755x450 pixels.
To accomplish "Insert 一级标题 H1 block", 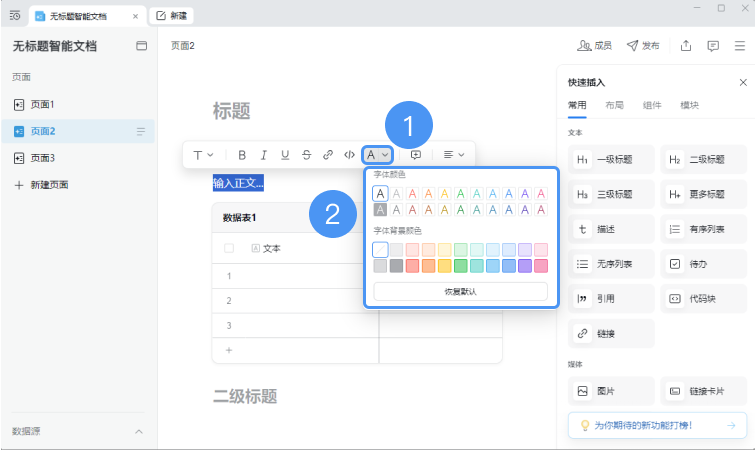I will coord(611,159).
